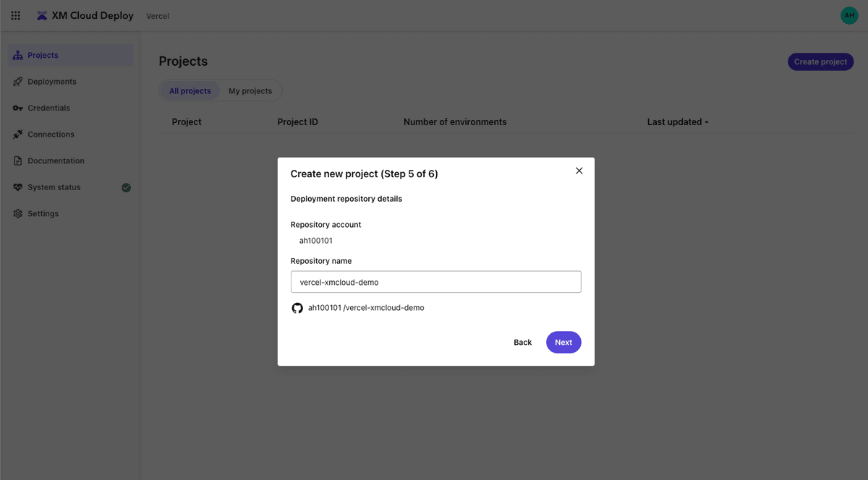Click the Projects sidebar icon
The image size is (868, 480).
point(18,56)
